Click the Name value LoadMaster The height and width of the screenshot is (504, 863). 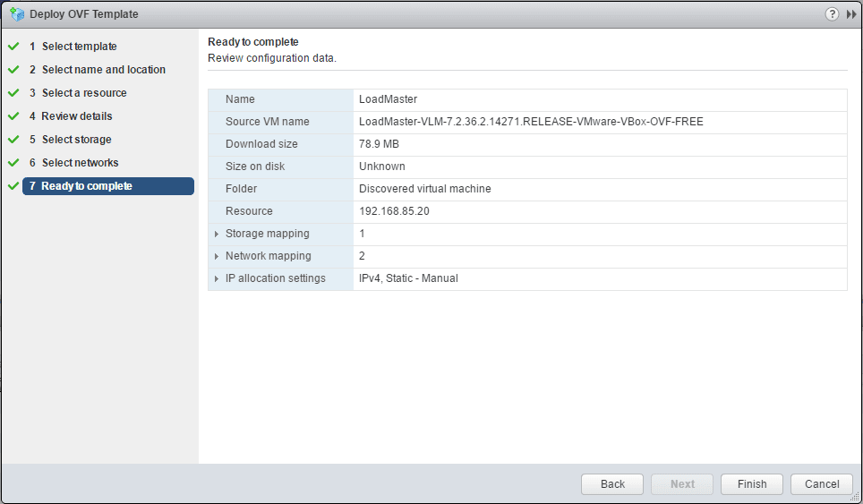coord(388,99)
